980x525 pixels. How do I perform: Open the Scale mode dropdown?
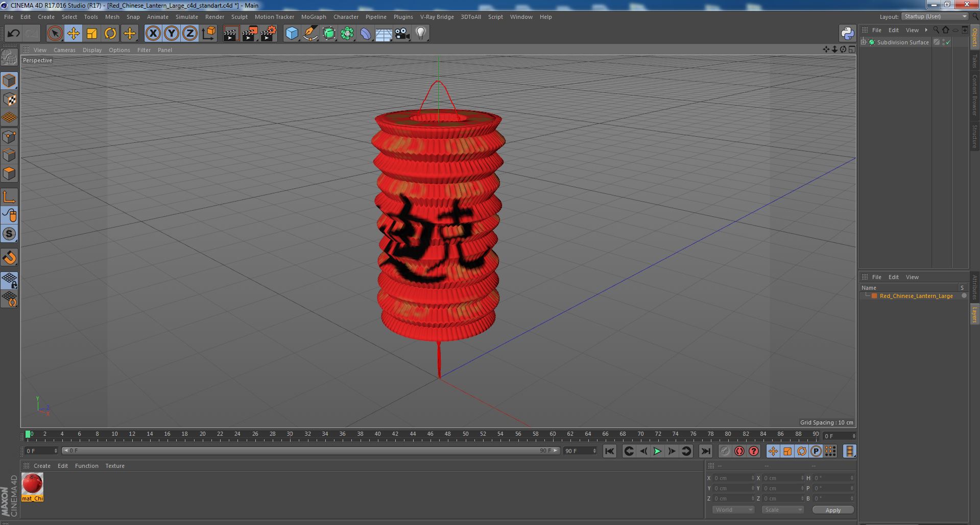pyautogui.click(x=782, y=510)
